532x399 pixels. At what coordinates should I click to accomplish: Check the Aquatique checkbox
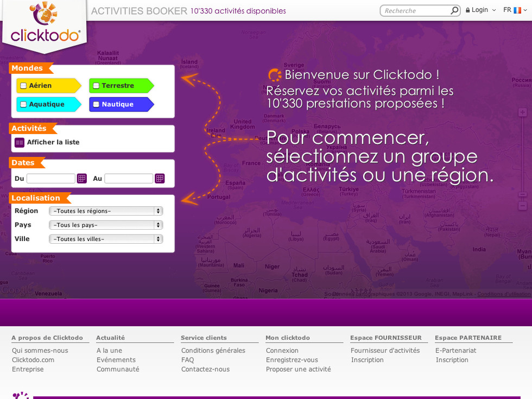click(x=23, y=104)
